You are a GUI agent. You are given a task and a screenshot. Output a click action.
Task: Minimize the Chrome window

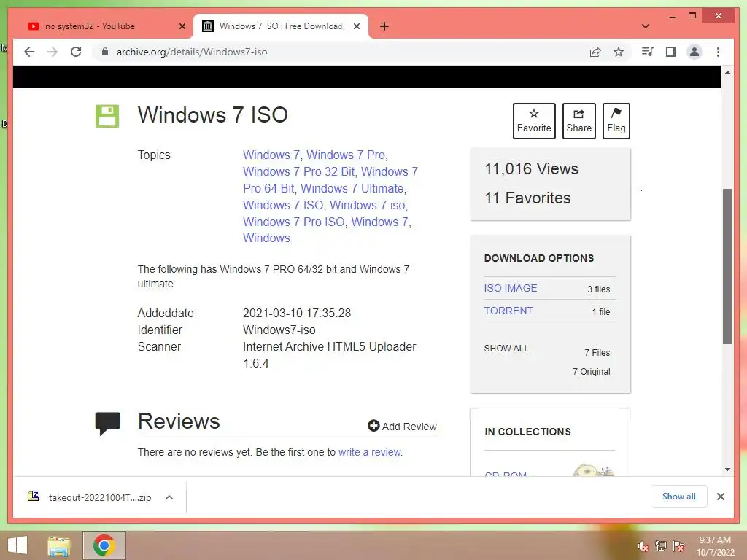click(672, 16)
